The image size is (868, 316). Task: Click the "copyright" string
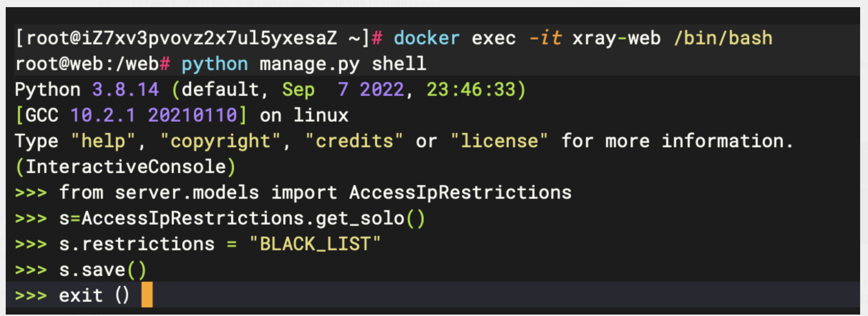[x=220, y=141]
